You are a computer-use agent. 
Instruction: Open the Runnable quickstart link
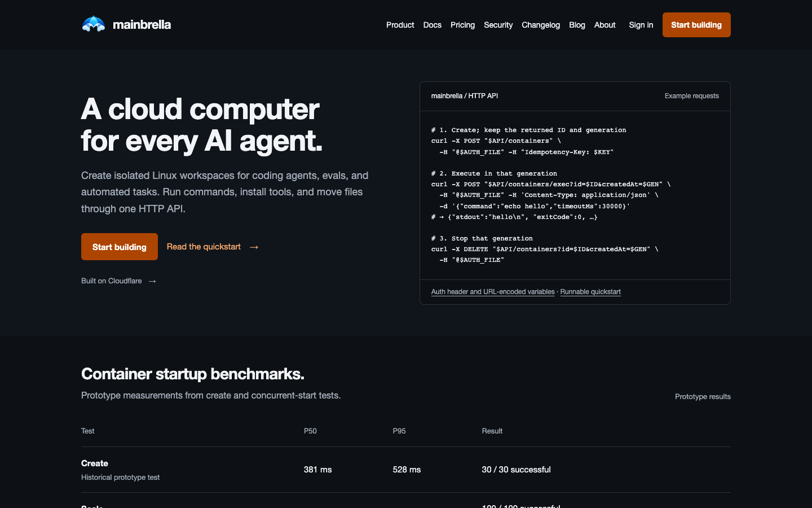(x=590, y=292)
